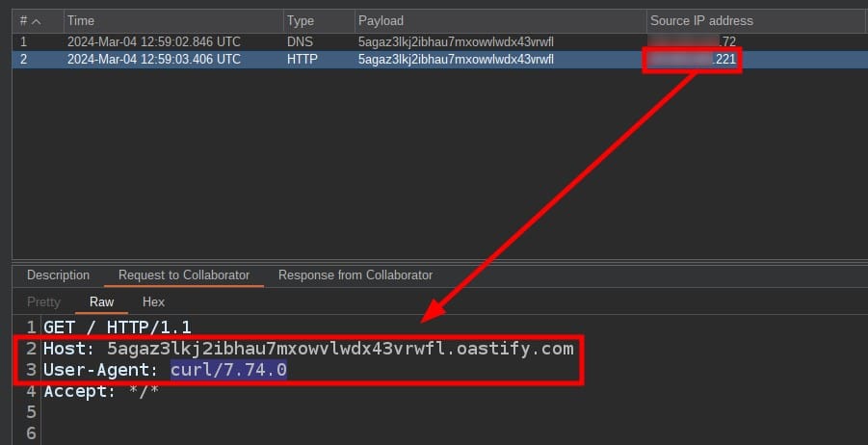Click the DNS type cell in row 1
This screenshot has width=868, height=445.
[x=300, y=42]
